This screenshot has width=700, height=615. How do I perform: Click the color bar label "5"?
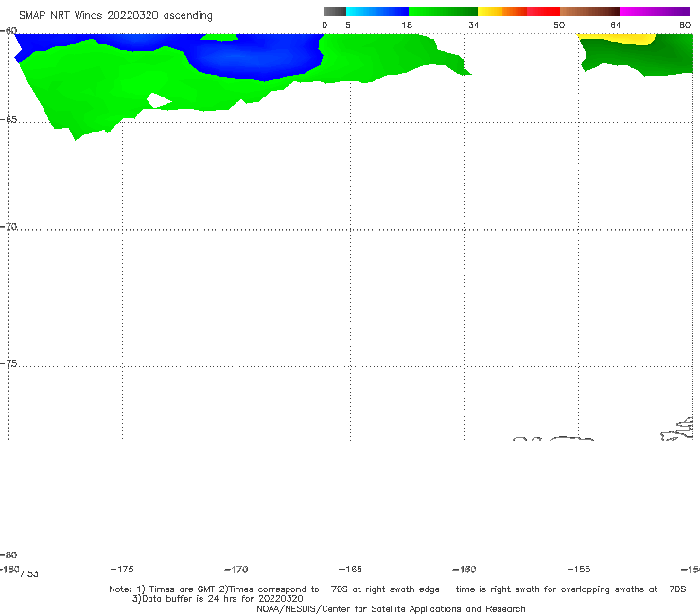348,25
